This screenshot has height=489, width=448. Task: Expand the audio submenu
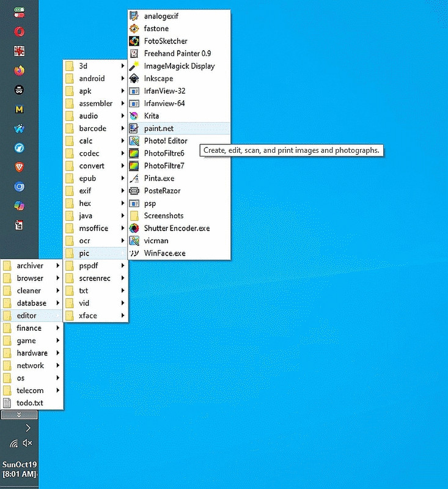[95, 116]
